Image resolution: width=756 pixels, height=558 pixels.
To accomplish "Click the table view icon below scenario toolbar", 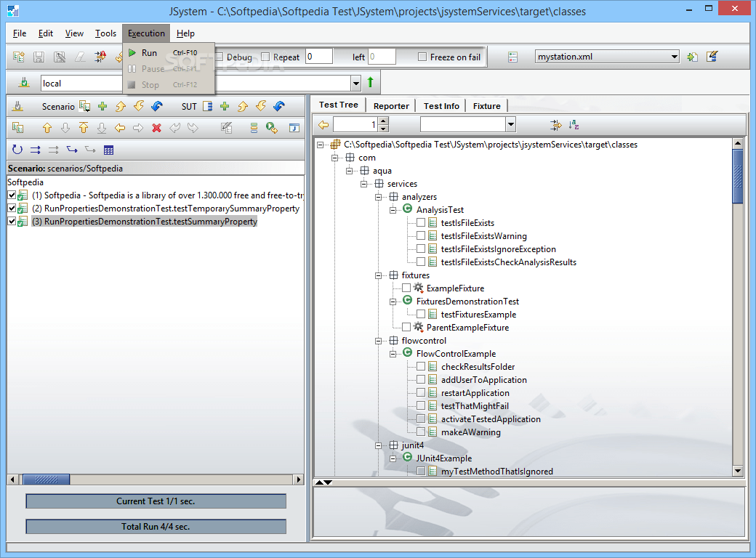I will coord(110,150).
